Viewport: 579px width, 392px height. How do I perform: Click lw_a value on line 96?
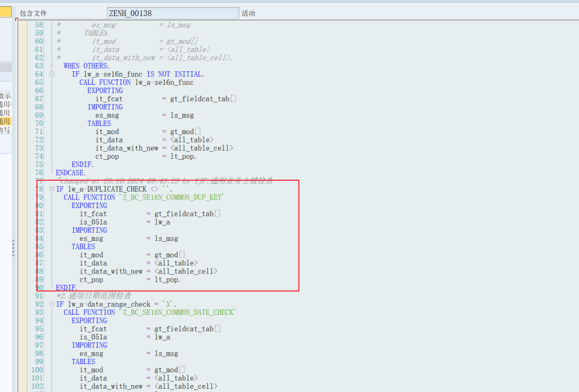point(162,337)
